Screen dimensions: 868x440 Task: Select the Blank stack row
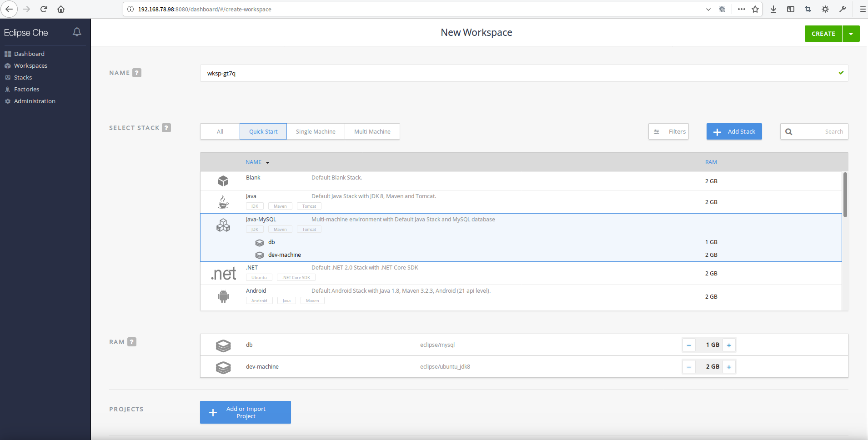[521, 181]
